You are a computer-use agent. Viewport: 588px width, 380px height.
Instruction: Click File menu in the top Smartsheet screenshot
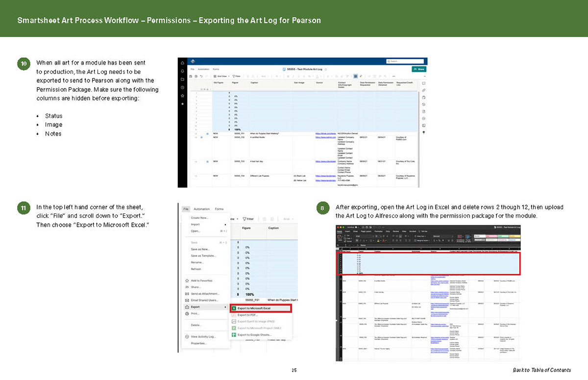(192, 69)
